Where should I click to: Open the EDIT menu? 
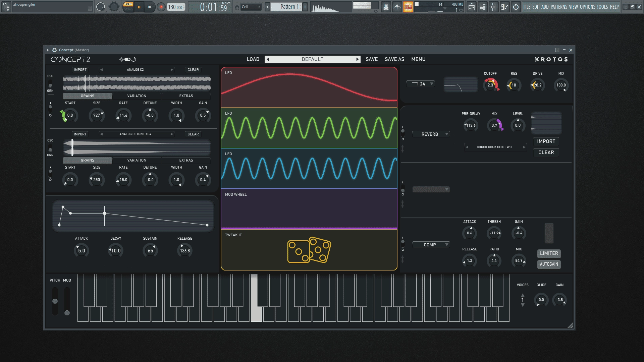[536, 7]
